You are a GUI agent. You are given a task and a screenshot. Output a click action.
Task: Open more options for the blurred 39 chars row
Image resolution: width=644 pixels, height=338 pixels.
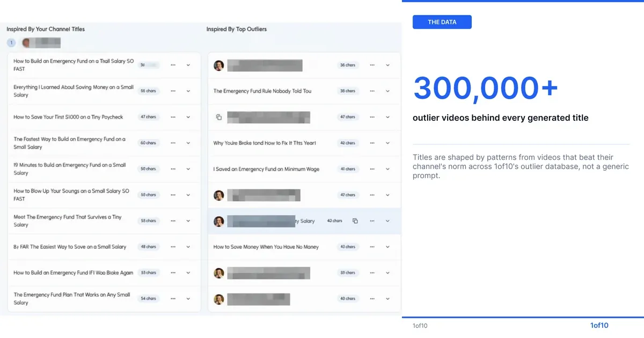coord(372,273)
